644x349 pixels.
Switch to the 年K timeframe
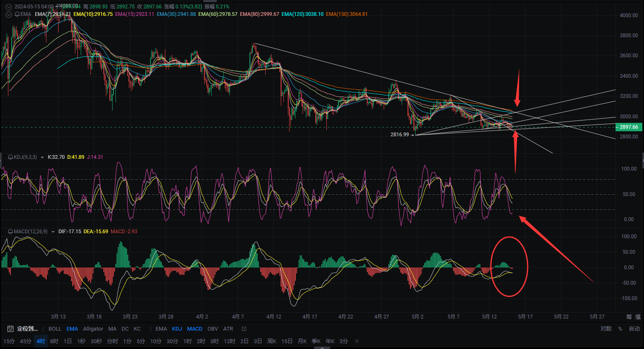coord(330,341)
